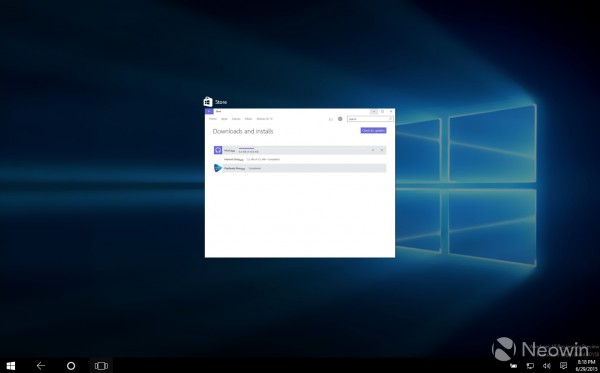Click the progress bar of the downloading app
This screenshot has width=600, height=373.
(x=246, y=148)
